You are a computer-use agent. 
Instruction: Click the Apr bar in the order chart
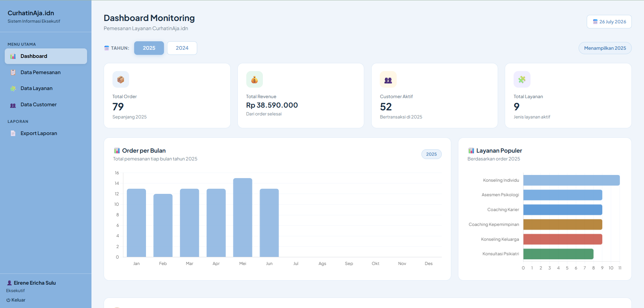[x=216, y=223]
